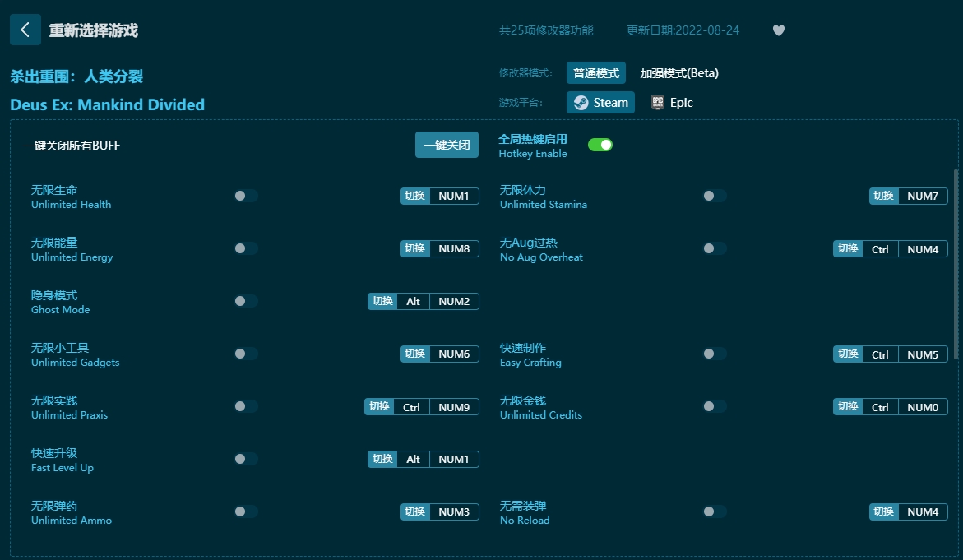Click 共25项修改器功能 text
The width and height of the screenshot is (963, 560).
tap(546, 30)
